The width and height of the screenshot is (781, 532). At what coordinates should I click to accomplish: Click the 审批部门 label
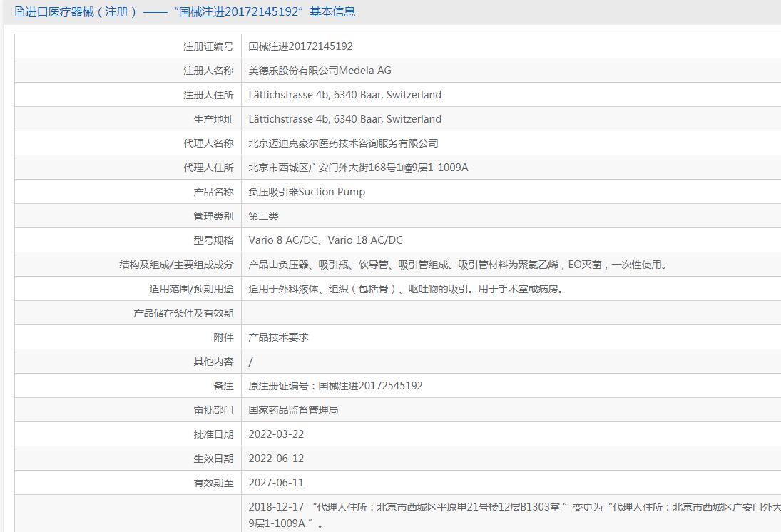pos(213,411)
